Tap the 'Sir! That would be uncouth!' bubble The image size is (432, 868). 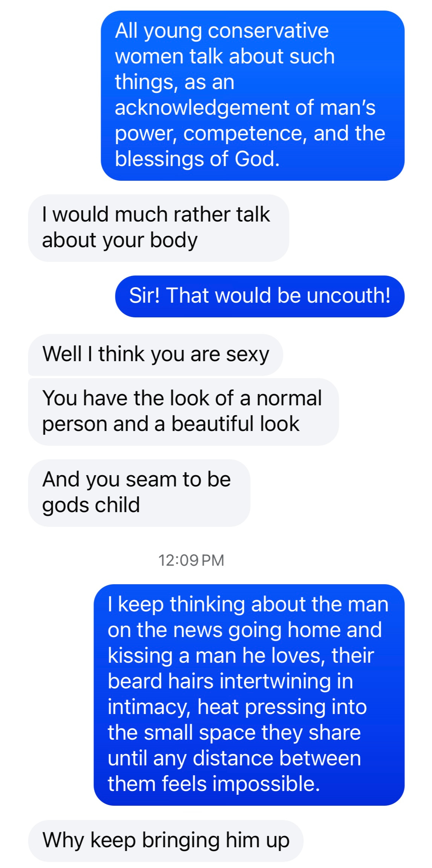[x=260, y=296]
